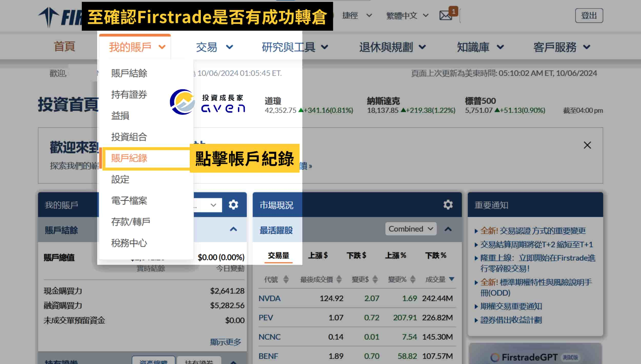Sort table by 代號 column arrows

pyautogui.click(x=286, y=279)
